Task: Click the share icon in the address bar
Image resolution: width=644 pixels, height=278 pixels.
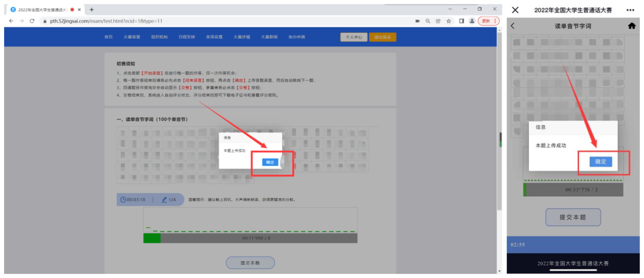Action: click(x=438, y=20)
